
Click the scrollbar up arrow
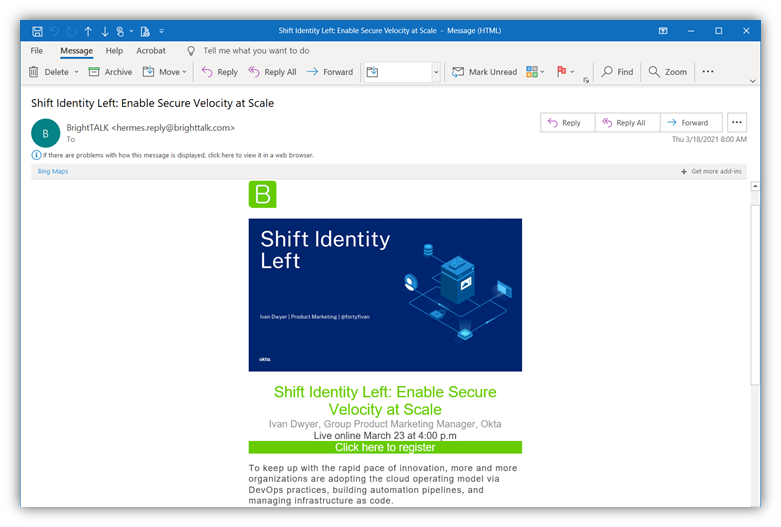click(x=755, y=186)
